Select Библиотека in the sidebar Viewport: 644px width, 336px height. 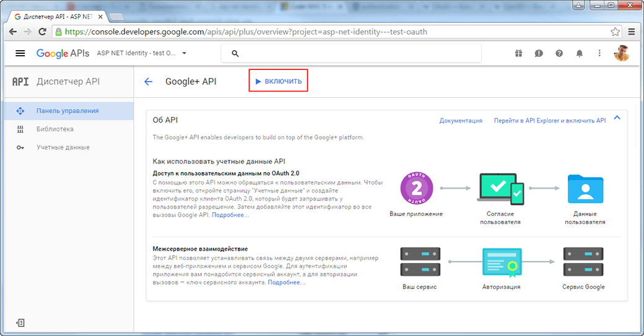coord(55,129)
